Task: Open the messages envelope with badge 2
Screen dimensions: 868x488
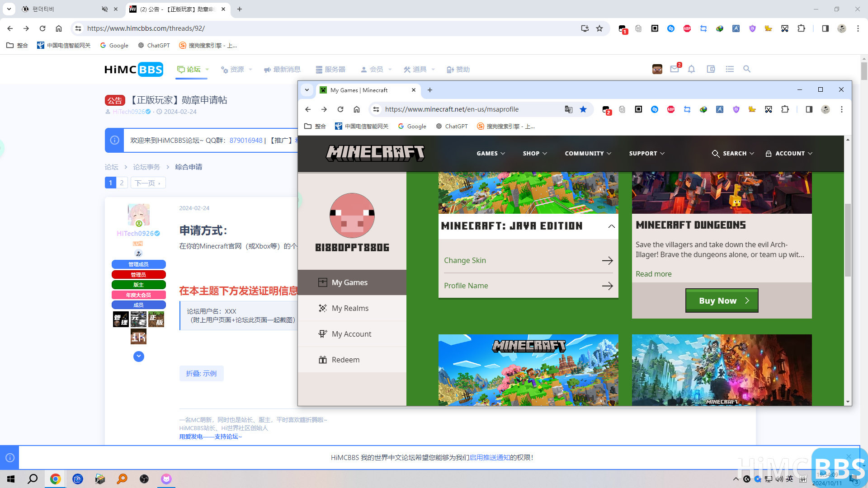Action: pyautogui.click(x=675, y=69)
